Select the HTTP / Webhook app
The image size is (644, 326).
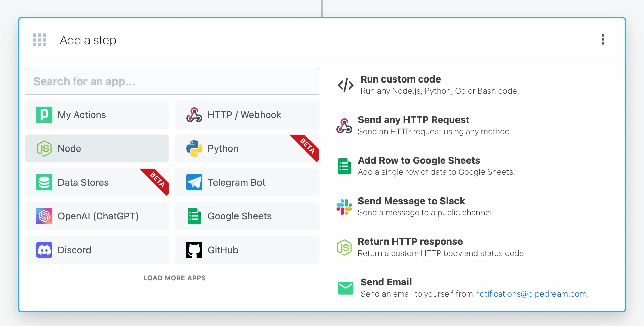point(247,115)
